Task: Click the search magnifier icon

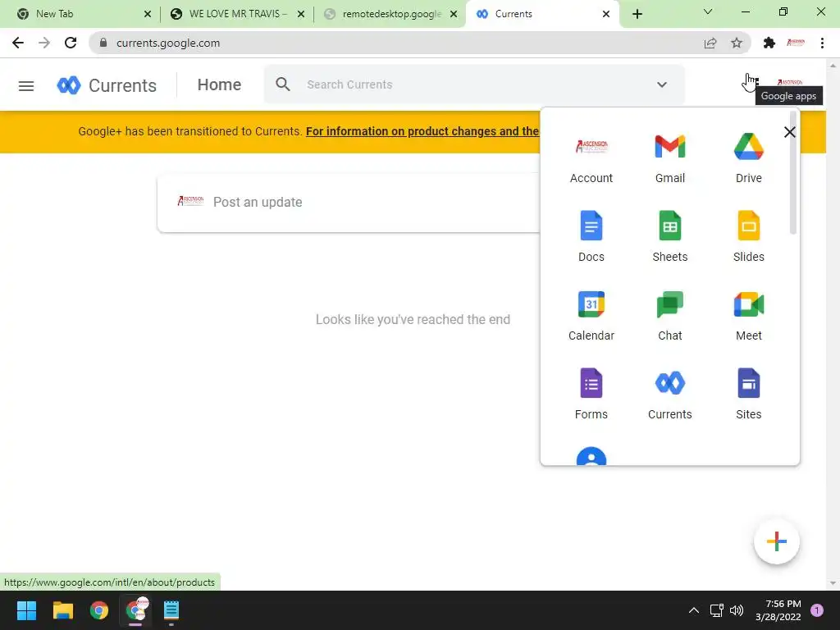Action: point(283,84)
